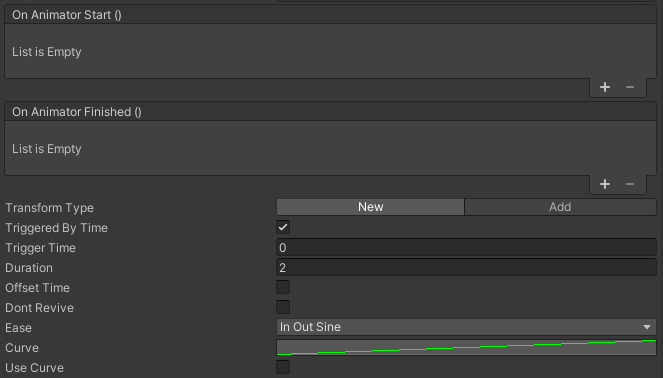This screenshot has height=378, width=663.
Task: Click the Triggered By Time label
Action: click(56, 228)
